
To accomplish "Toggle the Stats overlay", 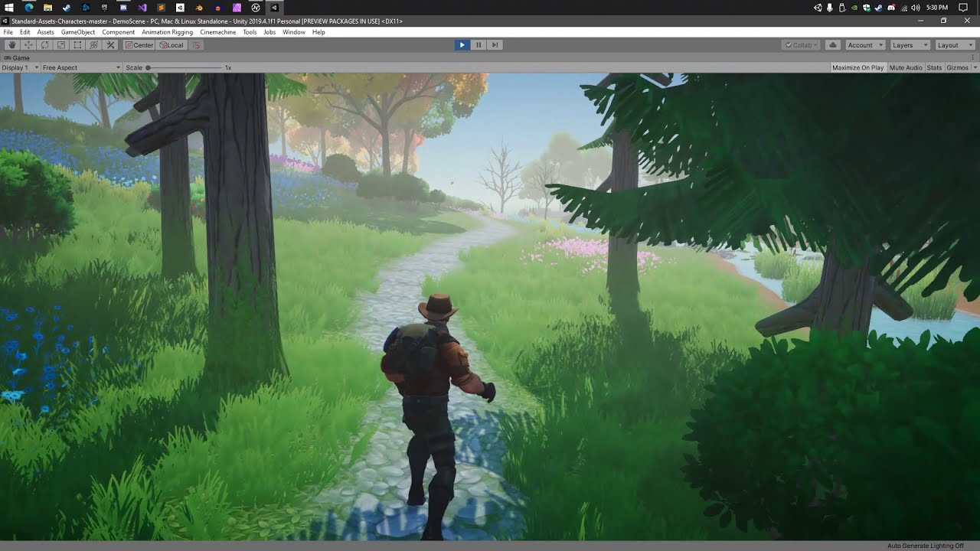I will pyautogui.click(x=934, y=68).
